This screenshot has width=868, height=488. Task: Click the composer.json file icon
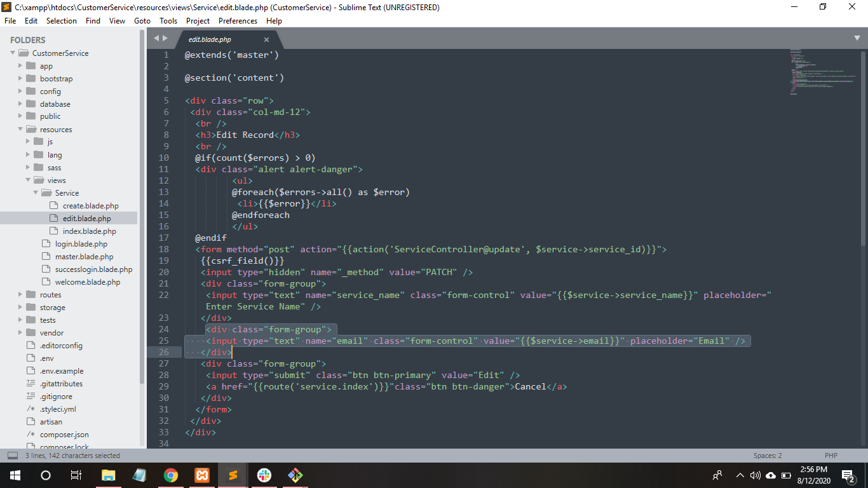[31, 435]
